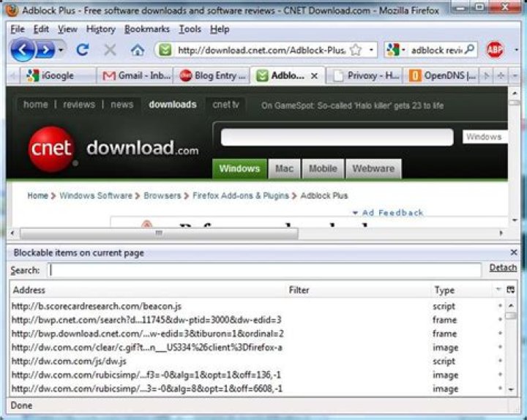Click the download.com search field
527x420 pixels.
pyautogui.click(x=337, y=138)
